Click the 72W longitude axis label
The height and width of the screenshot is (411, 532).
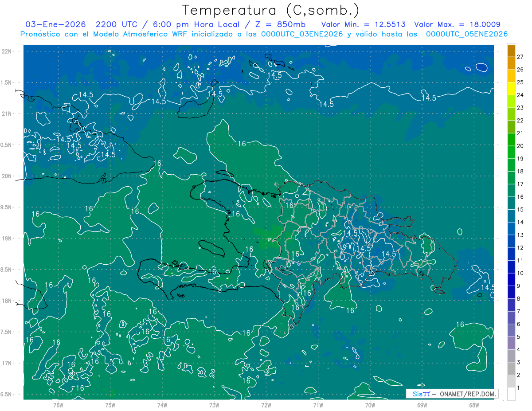pos(266,405)
